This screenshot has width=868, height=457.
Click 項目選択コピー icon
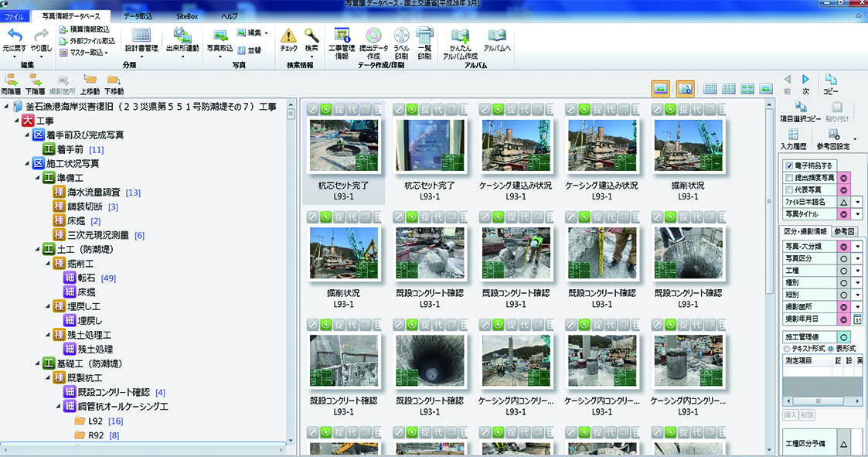click(801, 106)
